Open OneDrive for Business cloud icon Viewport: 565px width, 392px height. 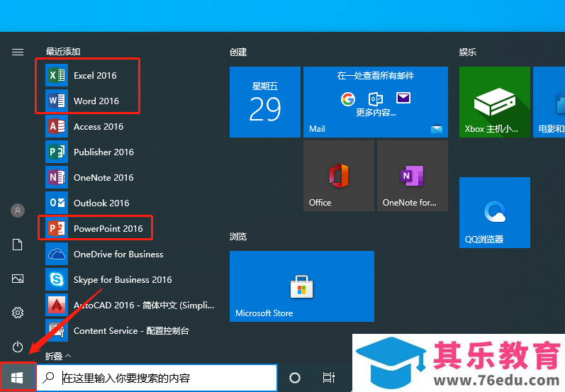point(57,254)
